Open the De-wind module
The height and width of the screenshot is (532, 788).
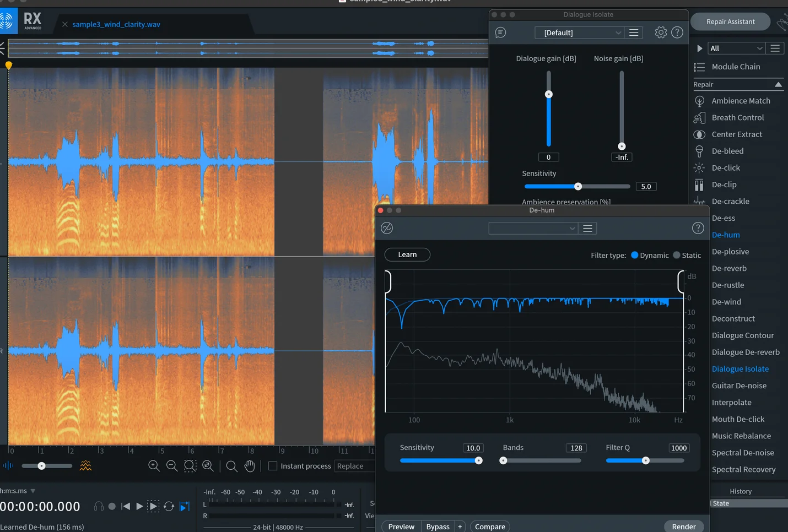click(726, 302)
